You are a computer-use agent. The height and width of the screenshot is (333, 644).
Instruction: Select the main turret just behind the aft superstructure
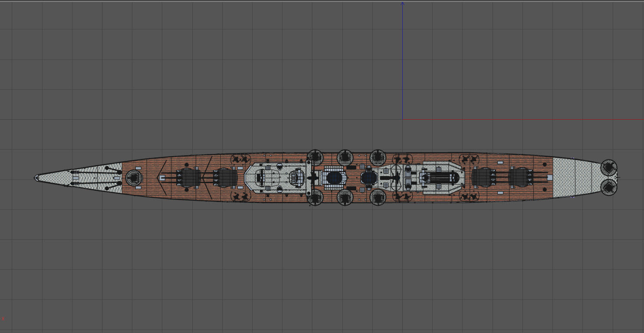(483, 177)
